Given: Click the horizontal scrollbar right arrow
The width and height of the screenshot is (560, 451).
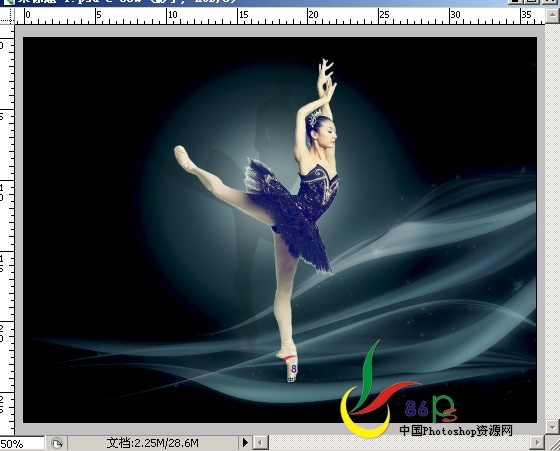Looking at the screenshot, I should 537,443.
